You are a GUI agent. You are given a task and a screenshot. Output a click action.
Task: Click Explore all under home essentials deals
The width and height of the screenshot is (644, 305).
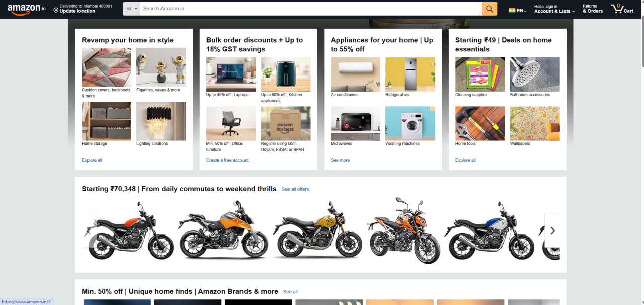coord(465,160)
